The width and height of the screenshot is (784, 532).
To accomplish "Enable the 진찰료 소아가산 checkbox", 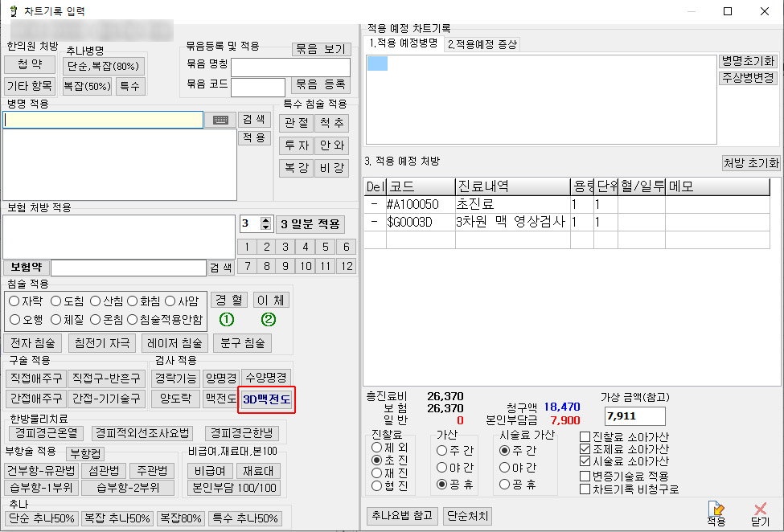I will coord(585,437).
